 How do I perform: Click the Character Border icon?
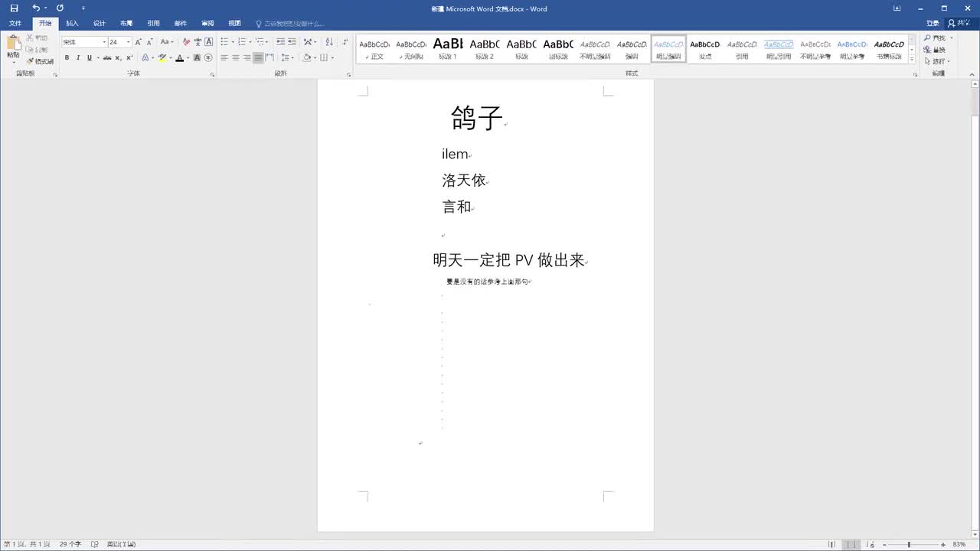(208, 42)
